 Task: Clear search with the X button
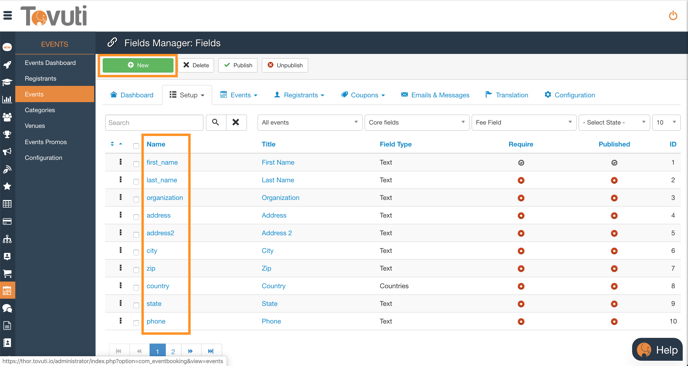point(236,122)
